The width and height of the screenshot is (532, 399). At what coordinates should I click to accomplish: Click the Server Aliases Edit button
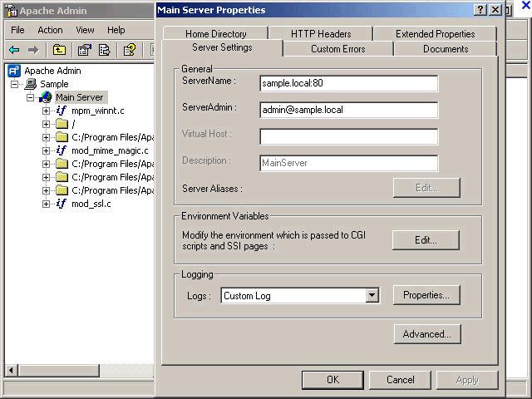tap(426, 188)
